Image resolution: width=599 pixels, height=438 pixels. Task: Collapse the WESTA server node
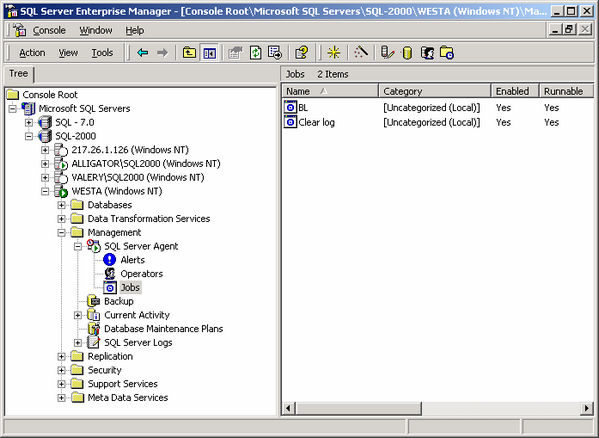[45, 191]
